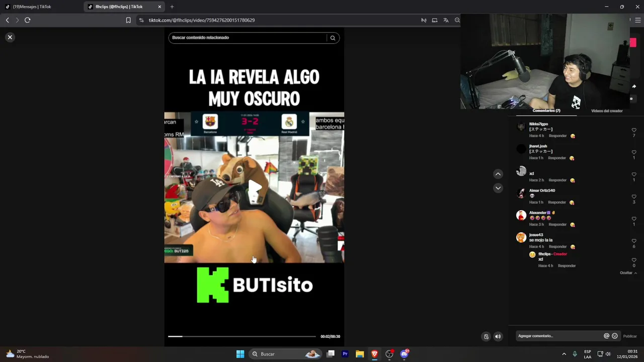
Task: Click the cast/media screen icon in address bar
Action: tap(435, 20)
